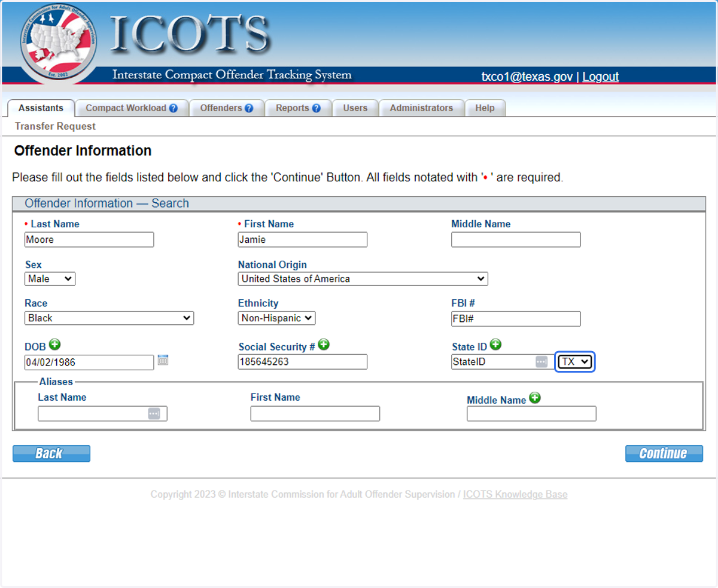This screenshot has width=718, height=588.
Task: Click the Last Name field containing Moore
Action: point(89,240)
